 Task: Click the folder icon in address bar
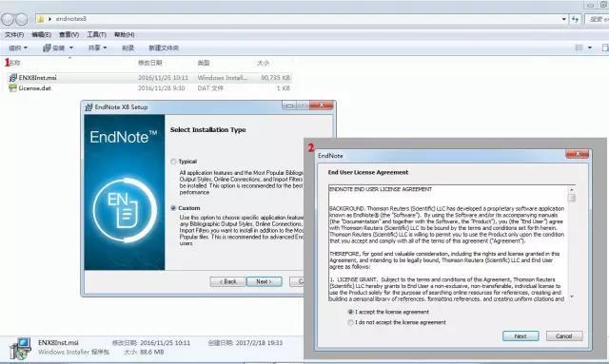[x=41, y=19]
